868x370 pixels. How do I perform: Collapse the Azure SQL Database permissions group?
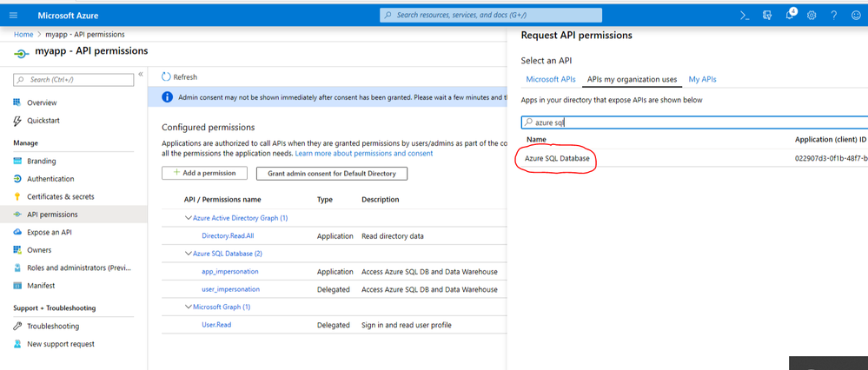pos(189,254)
